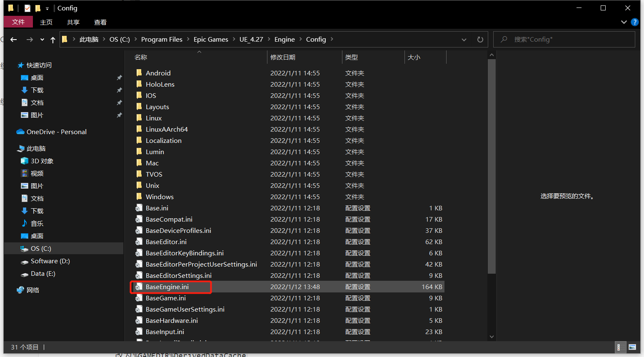Viewport: 644px width, 357px height.
Task: Expand the chevron after Engine breadcrumb
Action: pos(300,39)
